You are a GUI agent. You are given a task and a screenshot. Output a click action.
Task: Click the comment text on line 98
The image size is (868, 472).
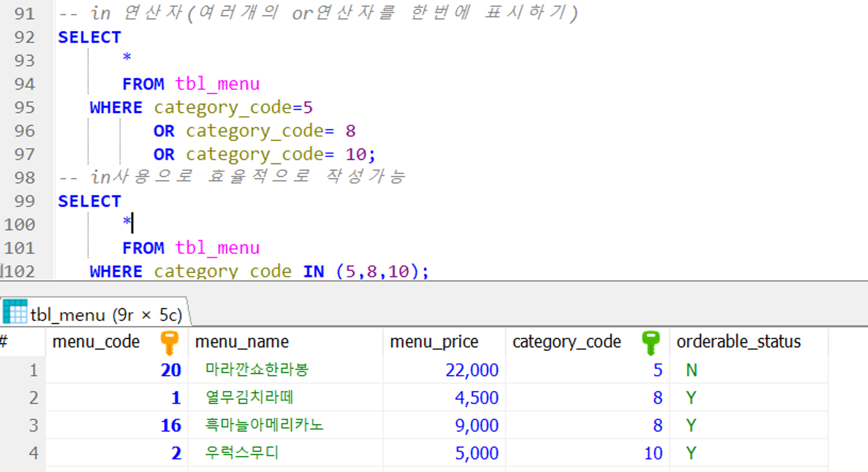(x=232, y=177)
